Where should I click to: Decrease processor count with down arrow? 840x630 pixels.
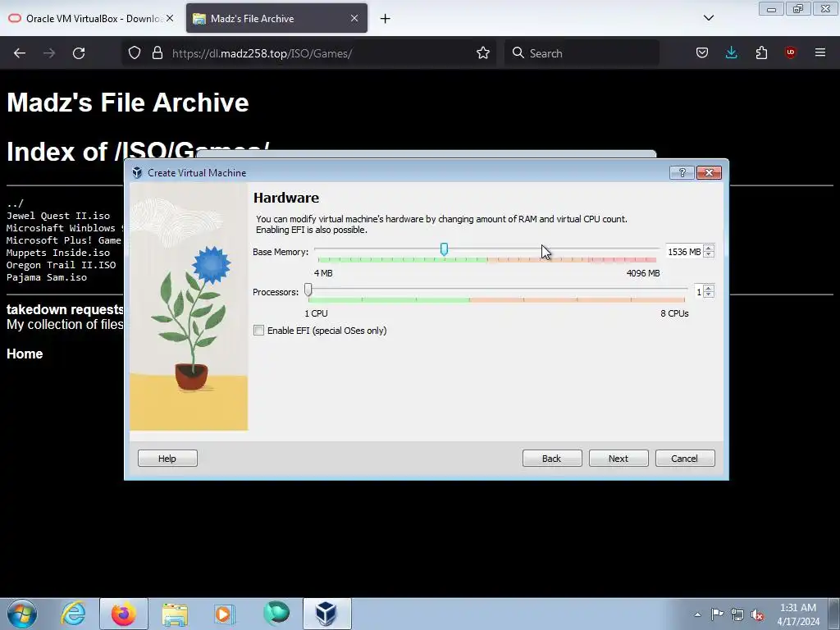(x=709, y=294)
